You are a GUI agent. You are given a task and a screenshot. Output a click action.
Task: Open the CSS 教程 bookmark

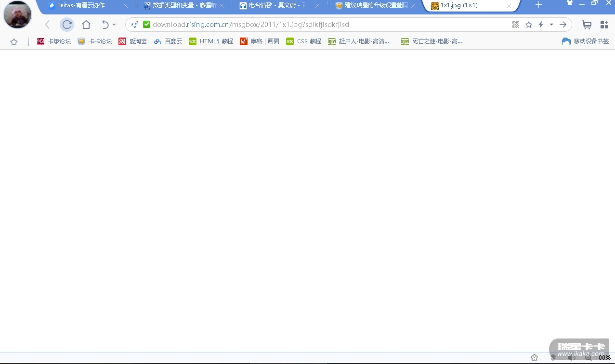(x=303, y=41)
